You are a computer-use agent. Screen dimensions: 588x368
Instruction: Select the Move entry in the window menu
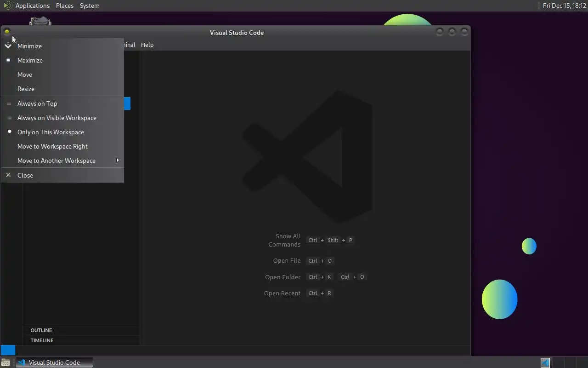click(62, 75)
